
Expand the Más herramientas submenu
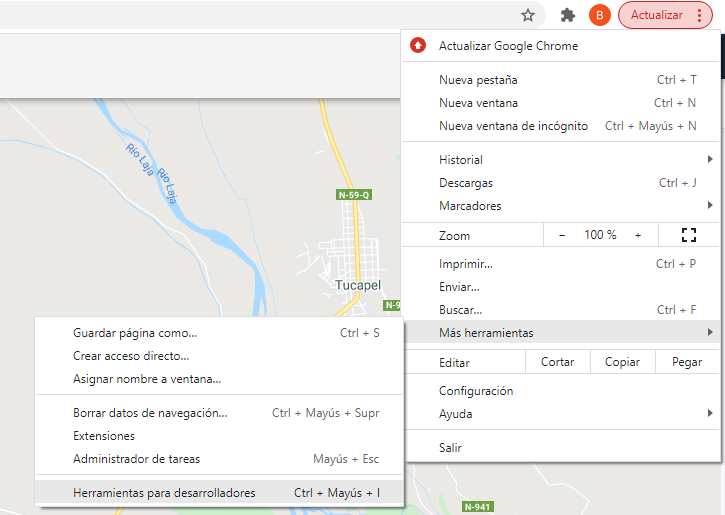[561, 332]
